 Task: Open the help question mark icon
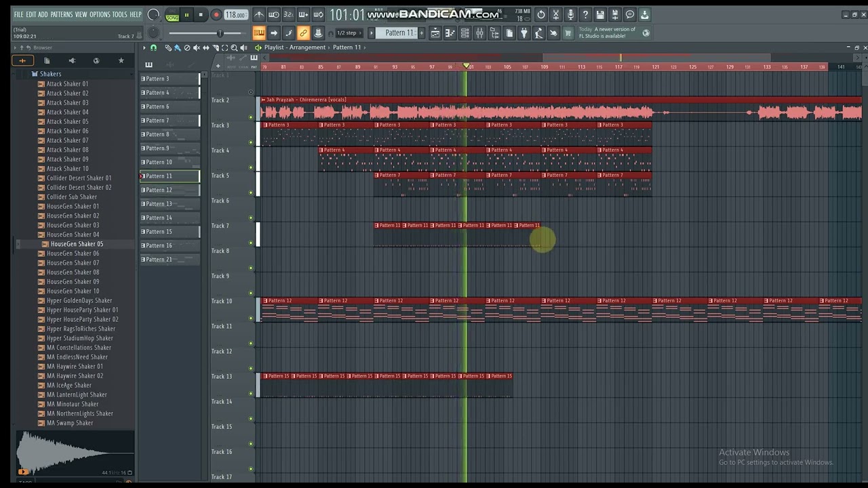point(585,14)
